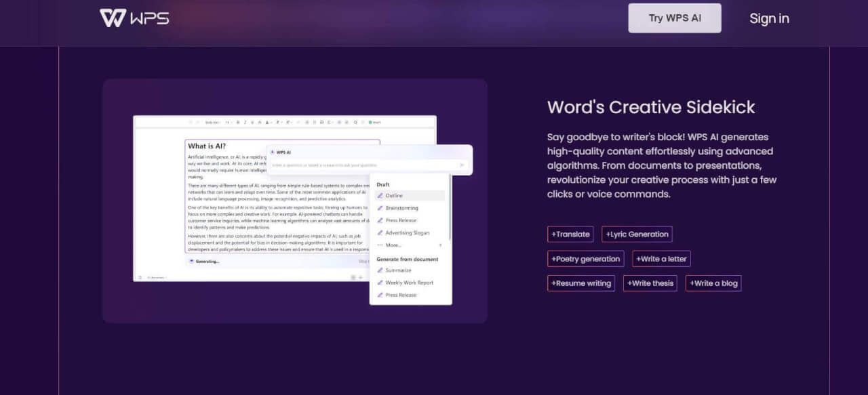Open the Sign in link
This screenshot has height=395, width=868.
[769, 18]
